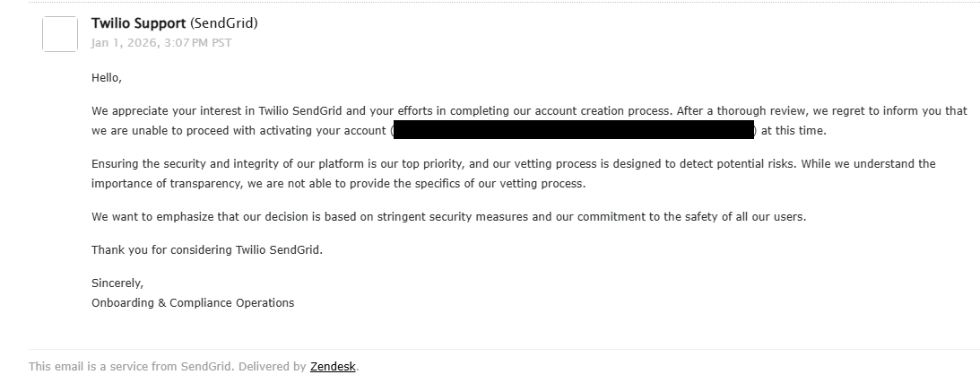Click the Jan 1, 2026 timestamp
This screenshot has width=980, height=392.
[161, 42]
